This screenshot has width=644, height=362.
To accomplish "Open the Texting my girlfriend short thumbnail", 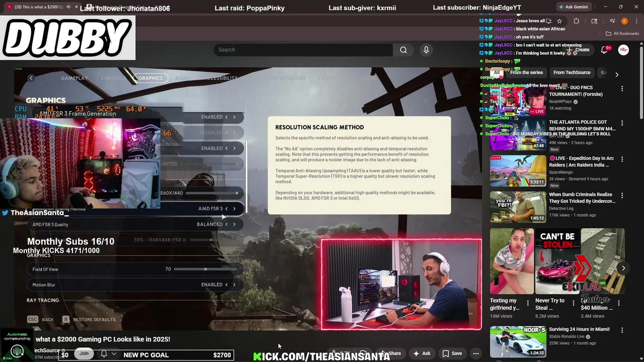I will (512, 261).
